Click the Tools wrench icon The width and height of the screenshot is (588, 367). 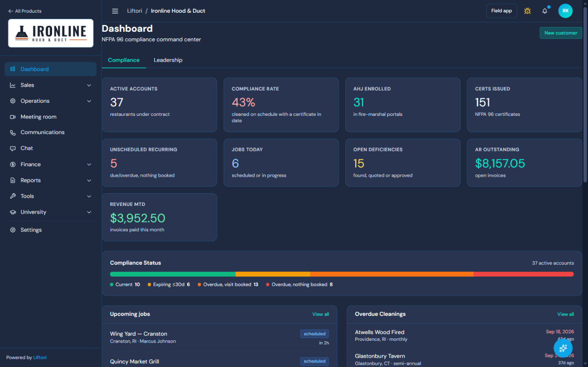pyautogui.click(x=13, y=196)
